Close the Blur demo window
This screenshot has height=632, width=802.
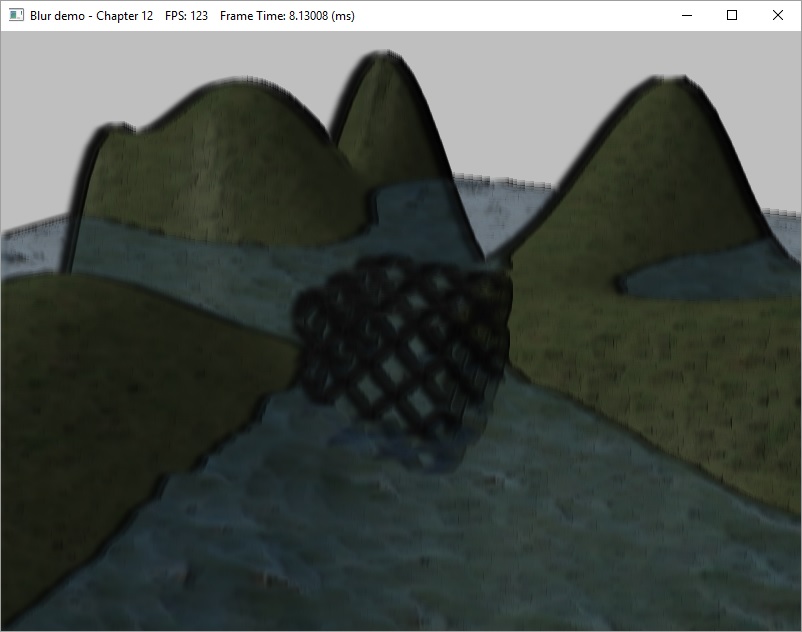(x=778, y=16)
